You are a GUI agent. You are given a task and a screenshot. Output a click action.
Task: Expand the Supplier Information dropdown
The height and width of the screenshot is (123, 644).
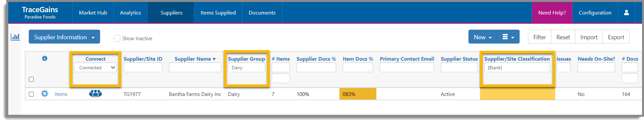[x=64, y=37]
